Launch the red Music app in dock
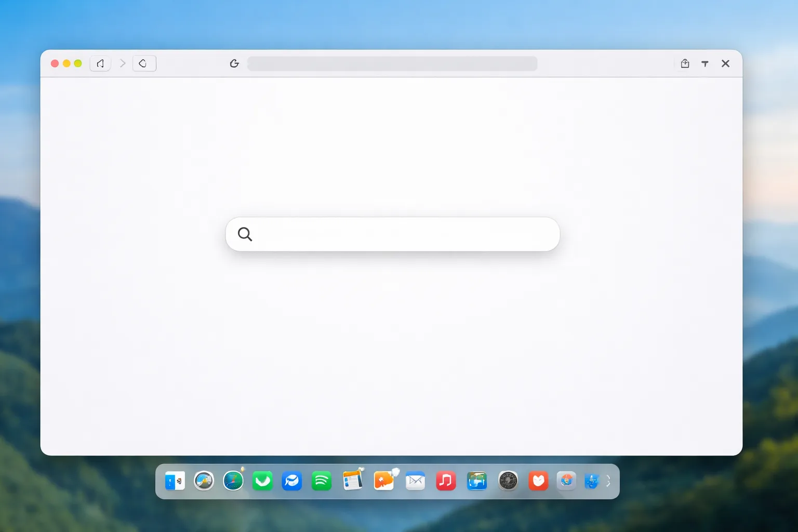798x532 pixels. point(446,481)
